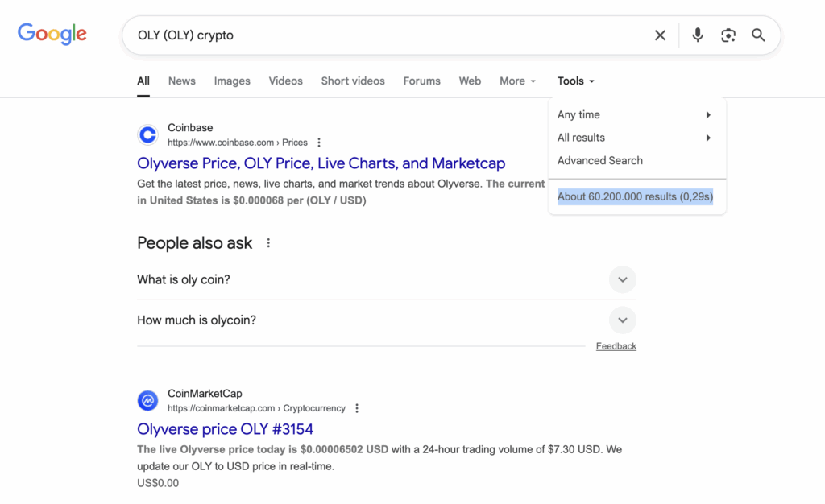
Task: Switch to the Images tab
Action: (x=232, y=81)
